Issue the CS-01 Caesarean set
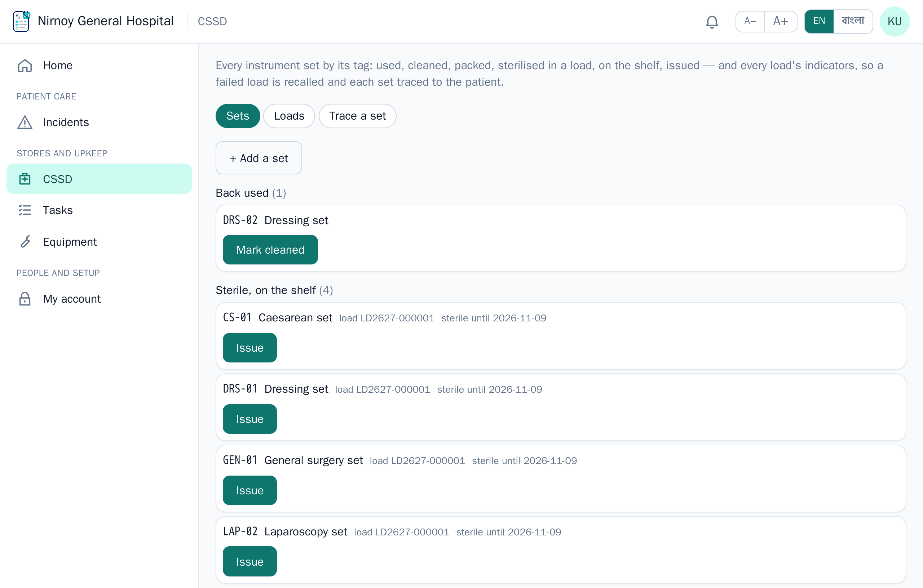Screen dimensions: 923x588 (249, 348)
